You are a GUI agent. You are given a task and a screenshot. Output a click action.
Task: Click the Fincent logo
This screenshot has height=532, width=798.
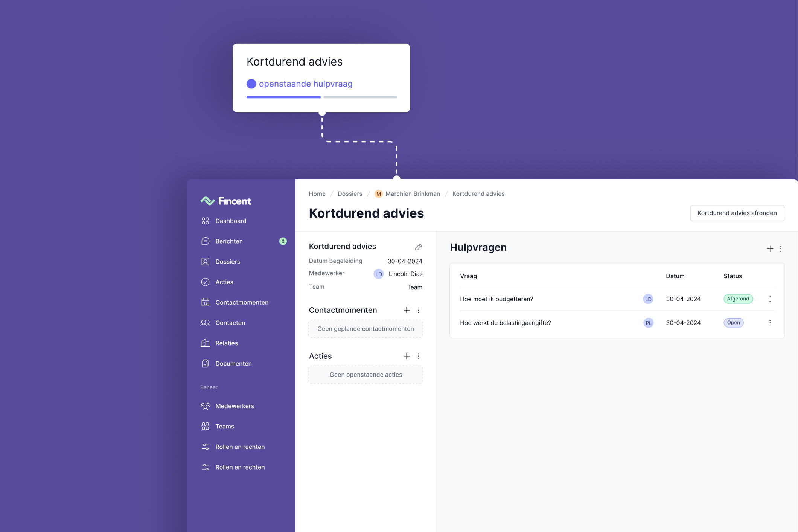(x=226, y=201)
